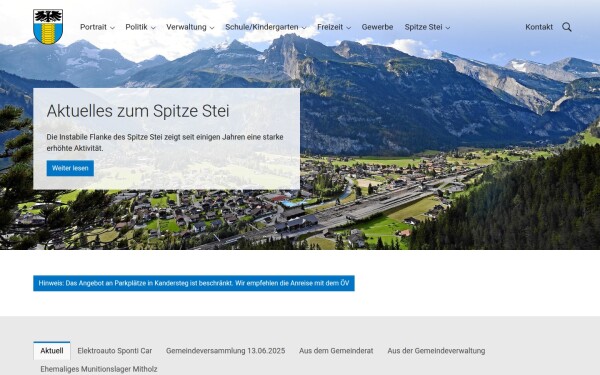Switch to the Aus dem Gemeinderat tab
The height and width of the screenshot is (375, 600).
tap(336, 351)
